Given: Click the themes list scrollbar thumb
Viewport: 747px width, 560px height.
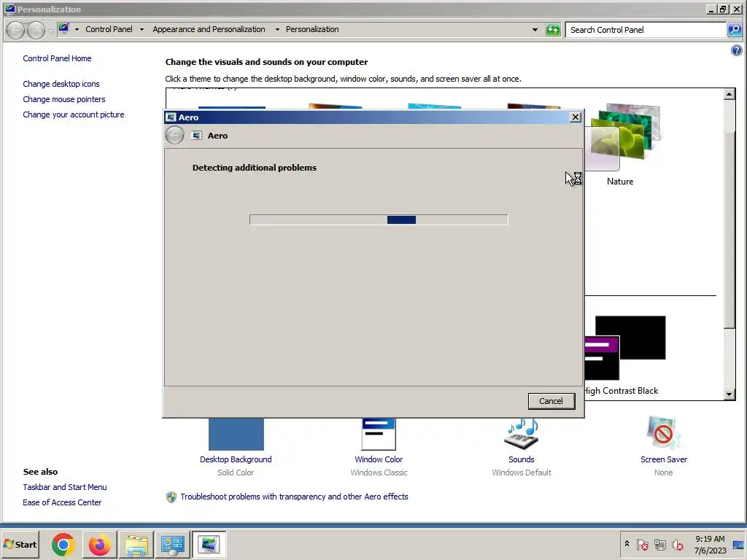Looking at the screenshot, I should pyautogui.click(x=729, y=228).
